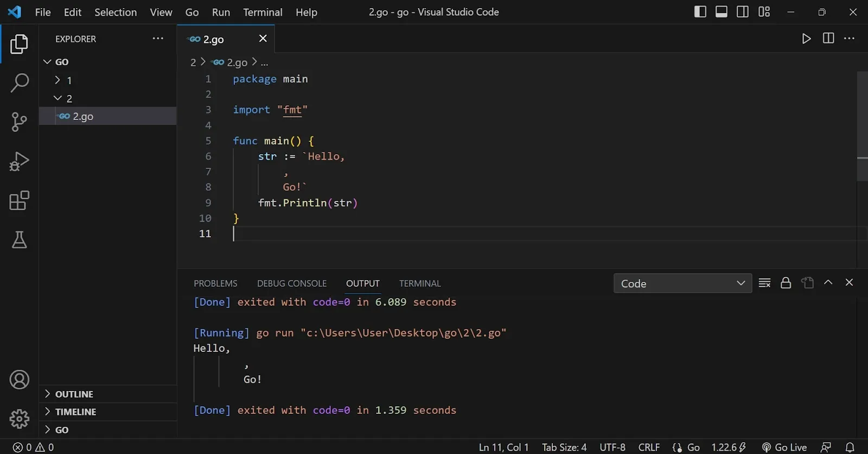Change indentation Tab Size: 4

click(564, 447)
